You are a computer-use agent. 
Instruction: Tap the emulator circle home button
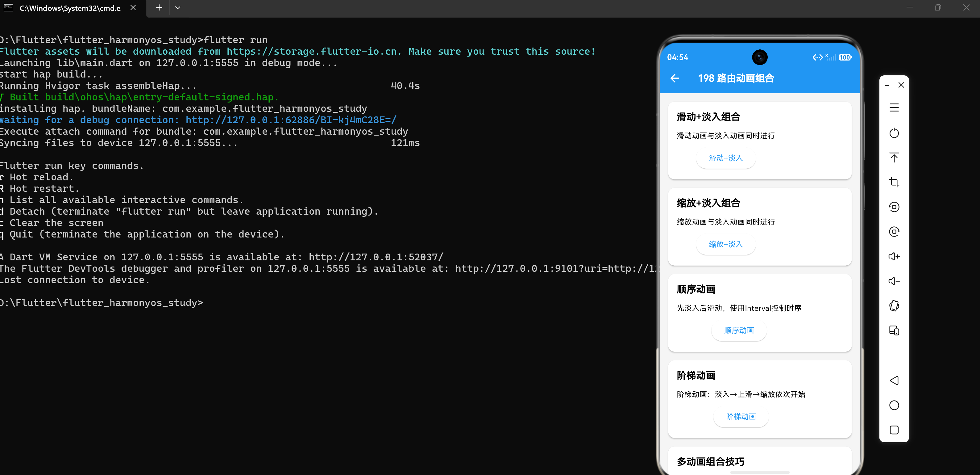coord(894,405)
